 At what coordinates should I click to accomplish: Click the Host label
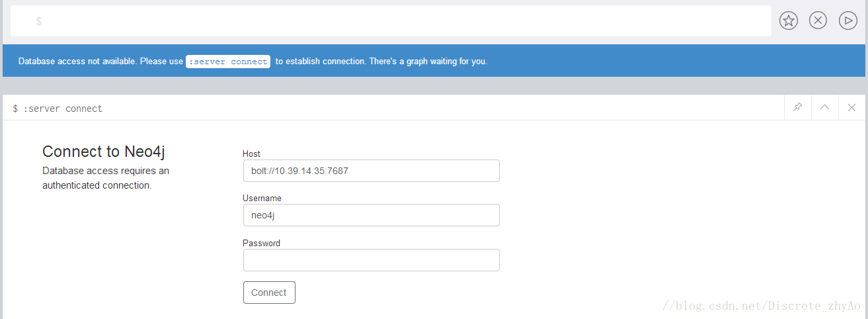click(x=251, y=154)
